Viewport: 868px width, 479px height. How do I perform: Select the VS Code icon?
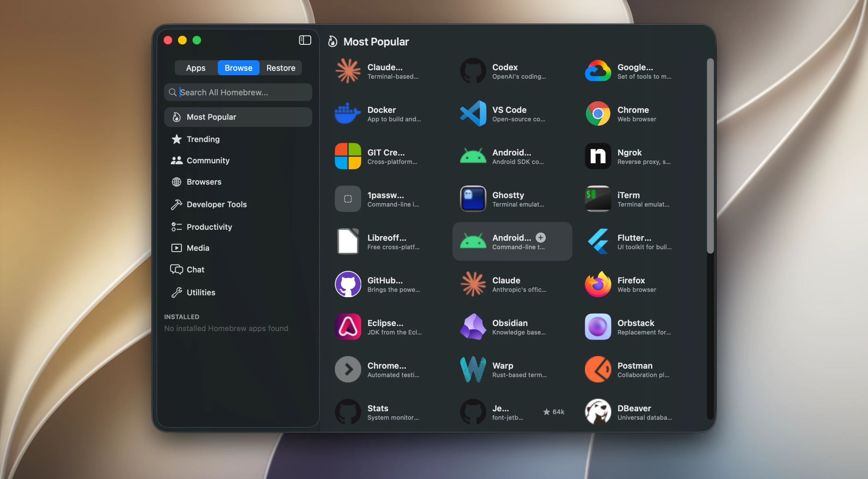473,114
